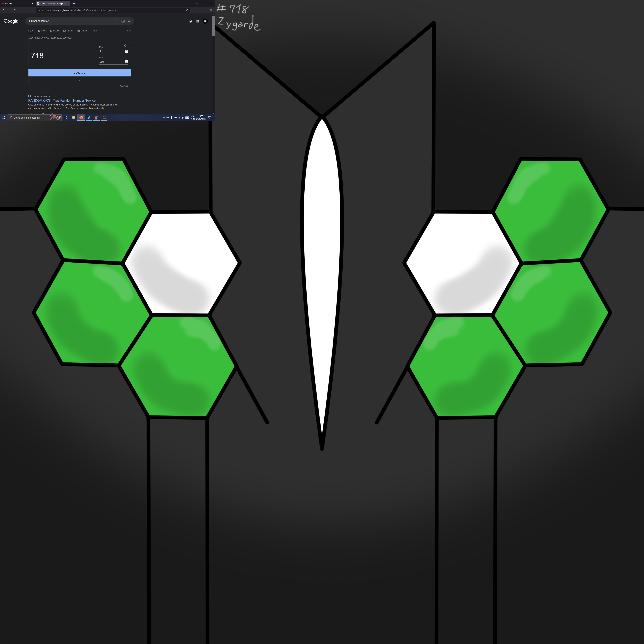This screenshot has height=644, width=644.
Task: Open the Google apps grid
Action: (198, 21)
